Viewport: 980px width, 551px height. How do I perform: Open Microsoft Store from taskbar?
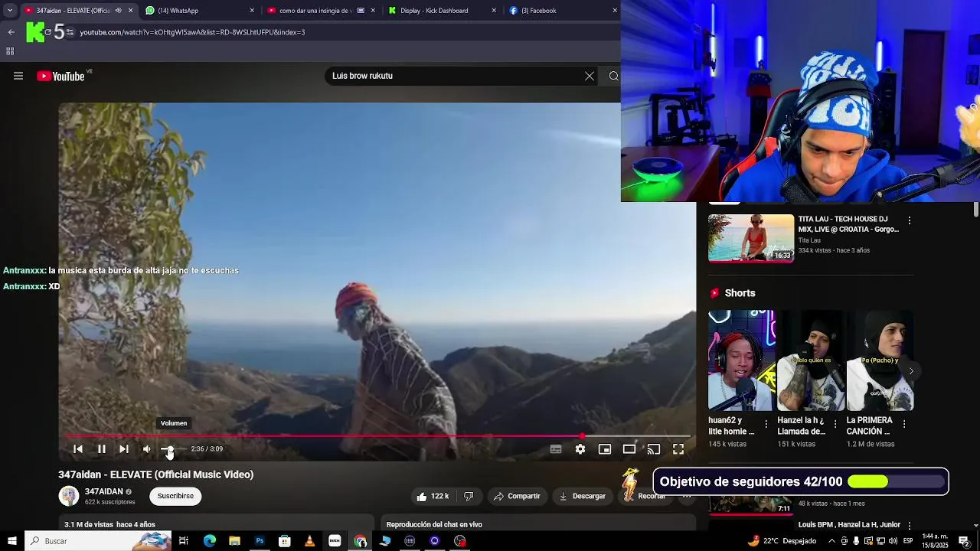pos(285,541)
